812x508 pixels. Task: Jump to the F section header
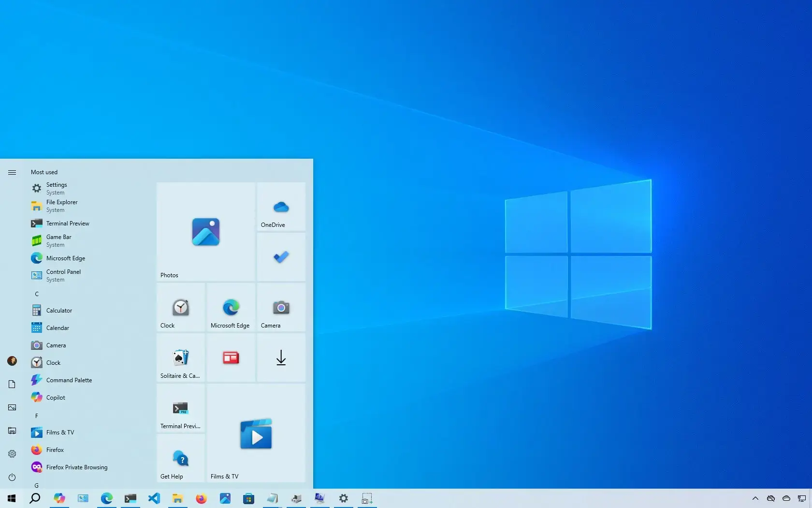point(36,416)
